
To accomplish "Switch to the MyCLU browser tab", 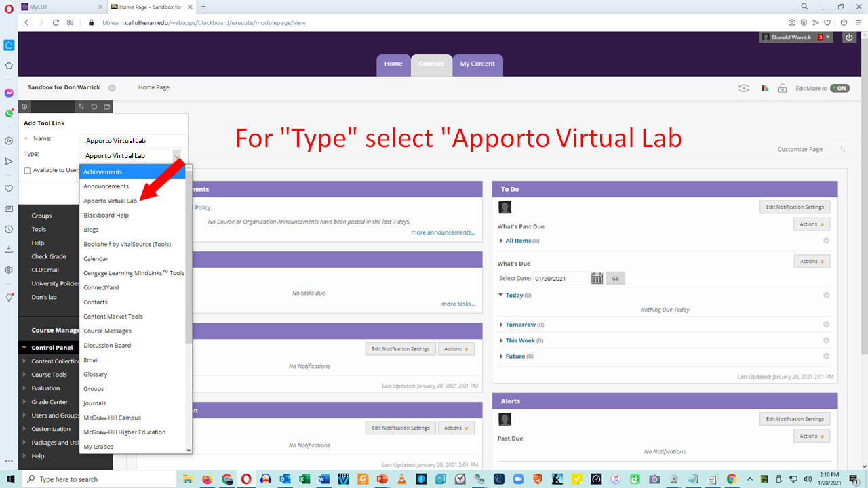I will point(61,7).
